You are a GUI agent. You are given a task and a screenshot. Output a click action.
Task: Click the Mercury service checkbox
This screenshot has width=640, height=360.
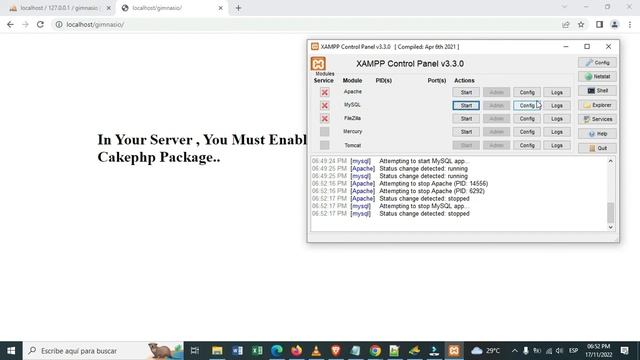click(324, 132)
